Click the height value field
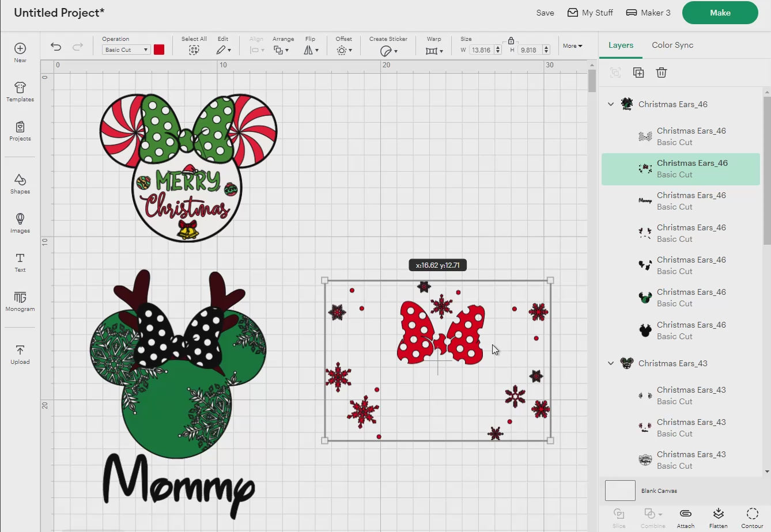The height and width of the screenshot is (532, 771). 528,50
